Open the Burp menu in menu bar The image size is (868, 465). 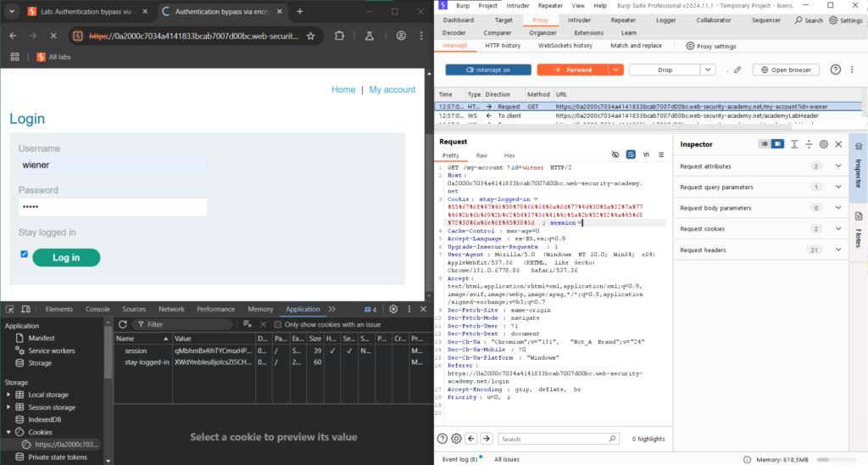(x=463, y=6)
